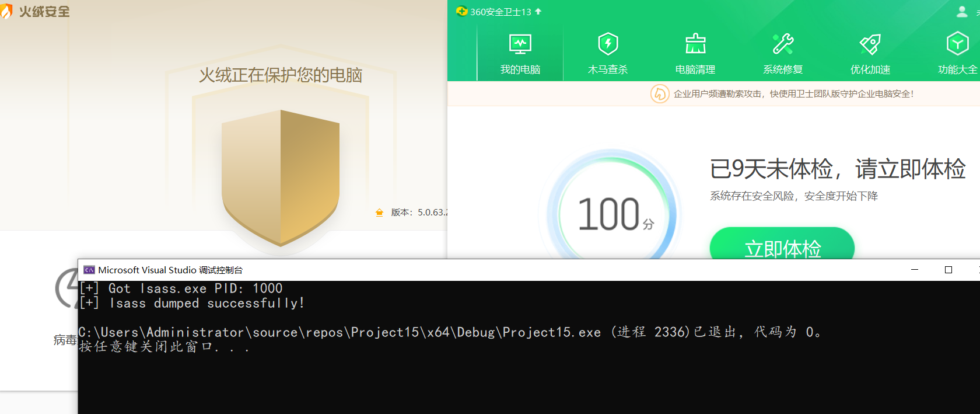The width and height of the screenshot is (980, 414).
Task: Open 电脑清理 in 360安全卫士
Action: tap(695, 54)
